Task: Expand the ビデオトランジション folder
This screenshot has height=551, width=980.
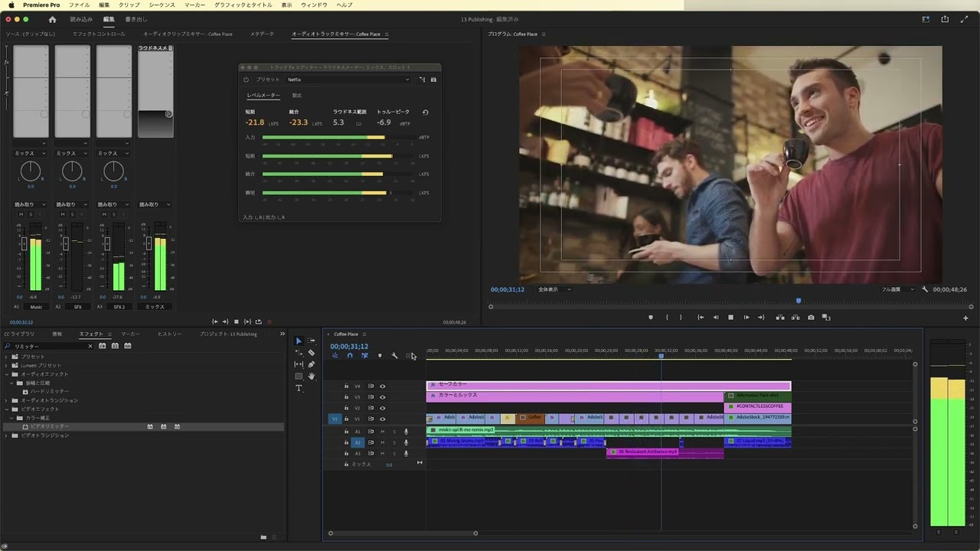Action: [7, 435]
